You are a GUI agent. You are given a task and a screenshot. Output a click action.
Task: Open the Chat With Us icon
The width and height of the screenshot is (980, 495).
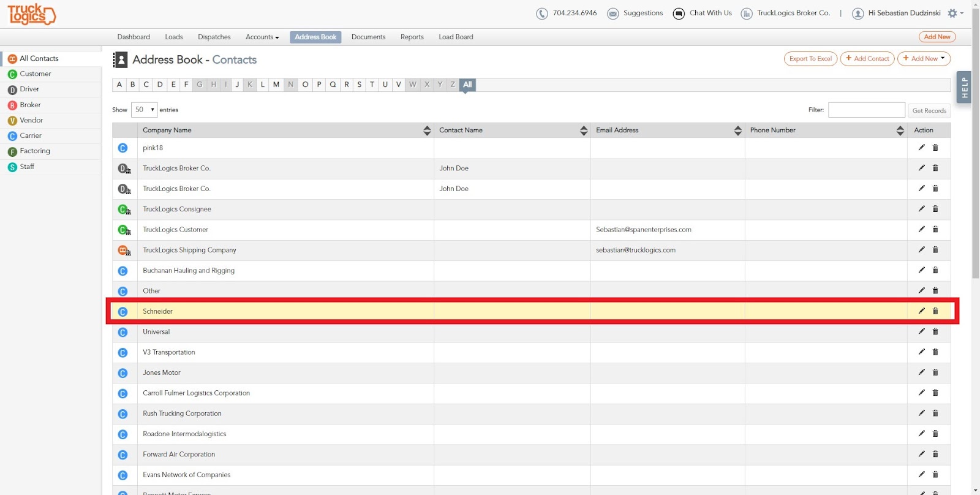coord(679,13)
